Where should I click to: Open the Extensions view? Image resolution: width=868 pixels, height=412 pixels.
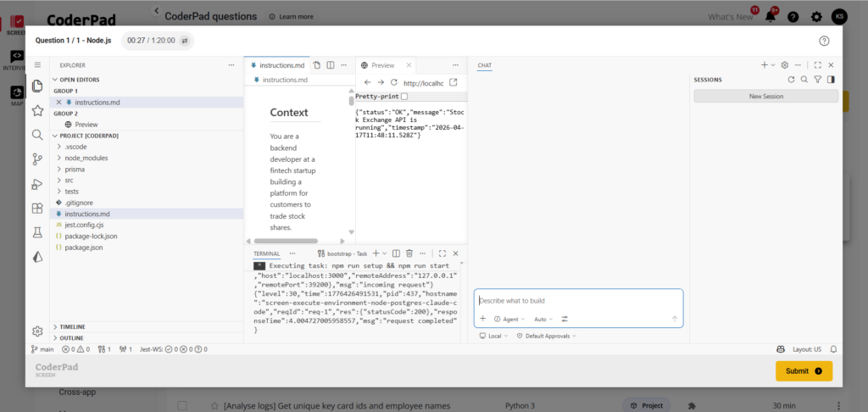[37, 209]
